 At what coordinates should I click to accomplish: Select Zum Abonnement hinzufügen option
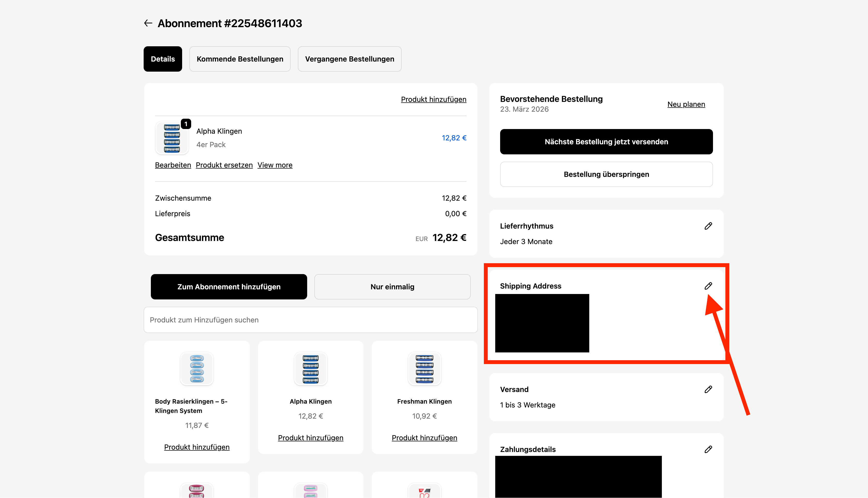click(229, 287)
